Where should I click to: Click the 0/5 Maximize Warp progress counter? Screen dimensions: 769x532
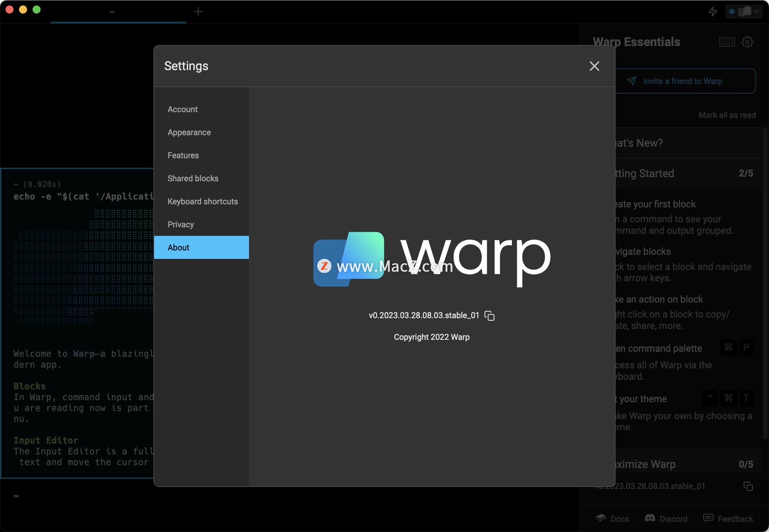[746, 464]
